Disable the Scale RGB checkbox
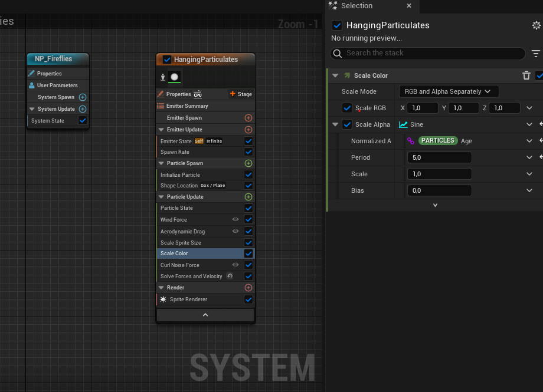Image resolution: width=543 pixels, height=392 pixels. click(347, 108)
